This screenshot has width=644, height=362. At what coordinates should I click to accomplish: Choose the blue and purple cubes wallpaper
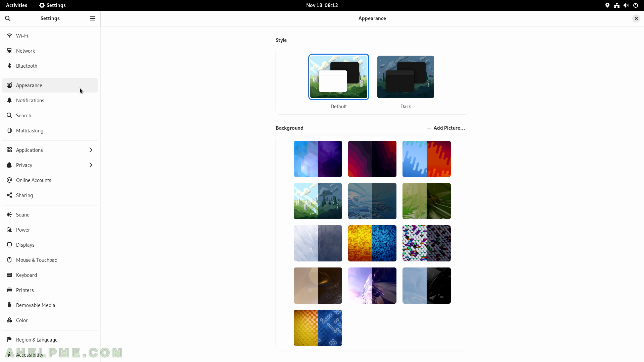318,159
